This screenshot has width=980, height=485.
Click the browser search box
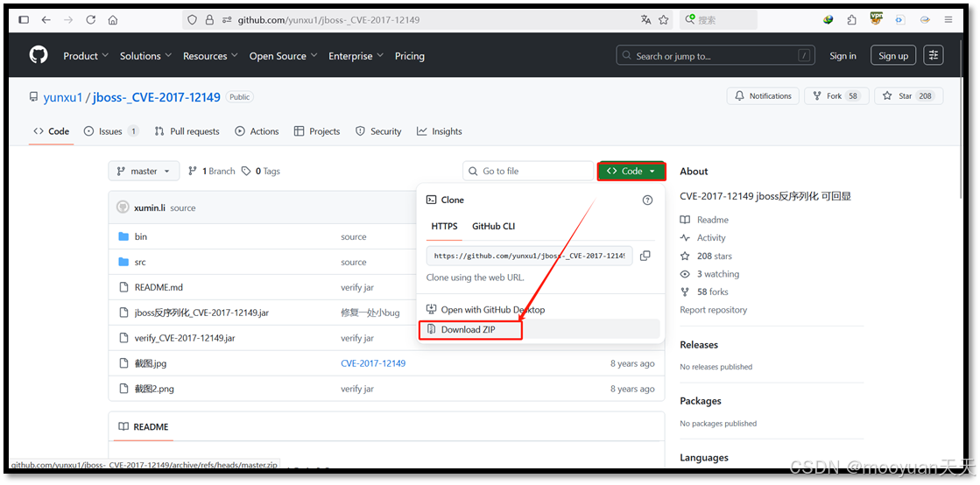pyautogui.click(x=718, y=20)
